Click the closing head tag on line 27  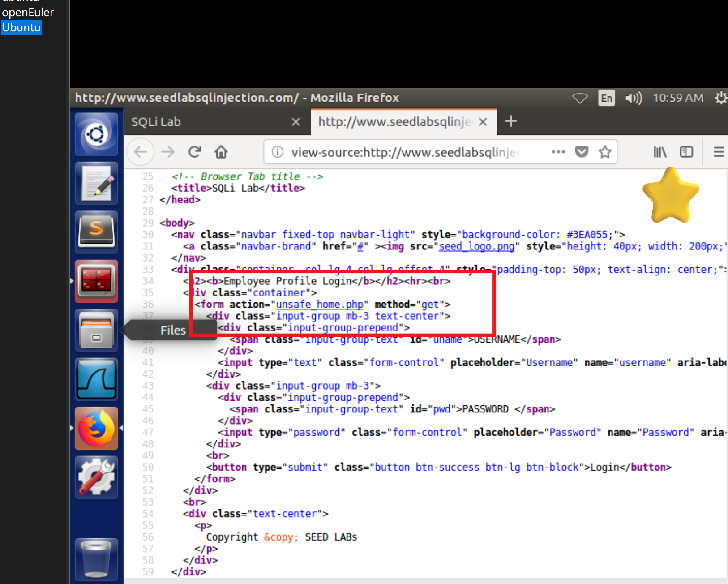[180, 200]
